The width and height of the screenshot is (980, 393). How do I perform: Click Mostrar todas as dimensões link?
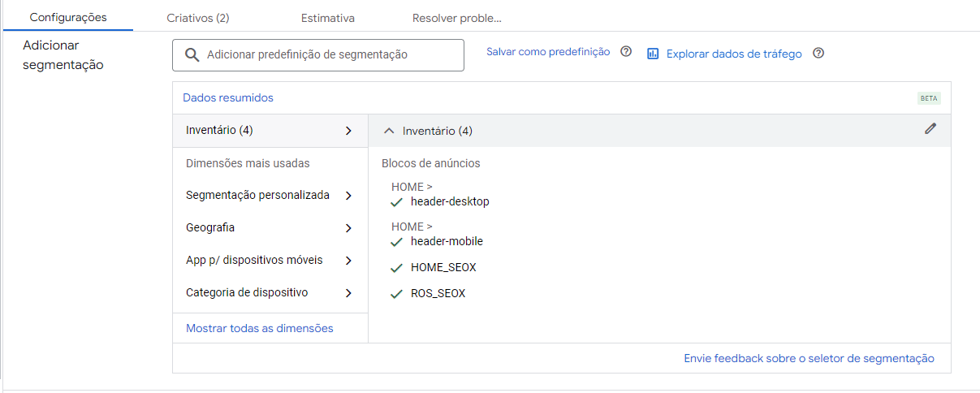tap(260, 329)
